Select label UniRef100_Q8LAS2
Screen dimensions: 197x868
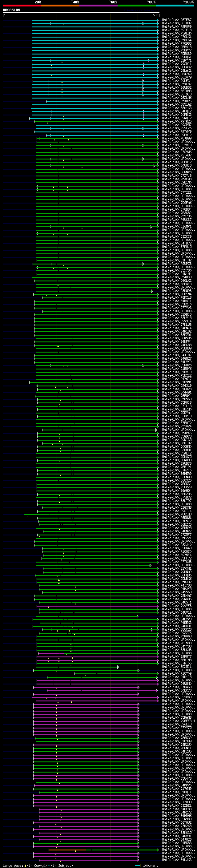[x=176, y=67]
